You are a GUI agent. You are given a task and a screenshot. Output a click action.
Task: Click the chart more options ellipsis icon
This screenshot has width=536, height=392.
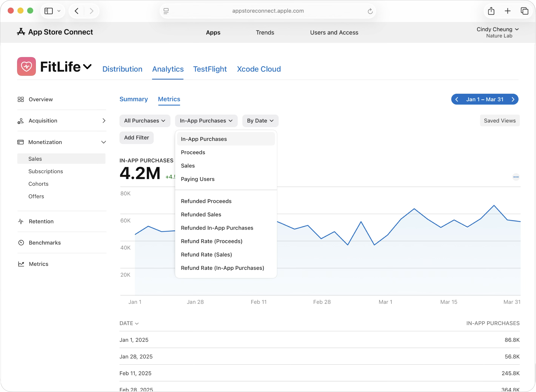pyautogui.click(x=516, y=177)
